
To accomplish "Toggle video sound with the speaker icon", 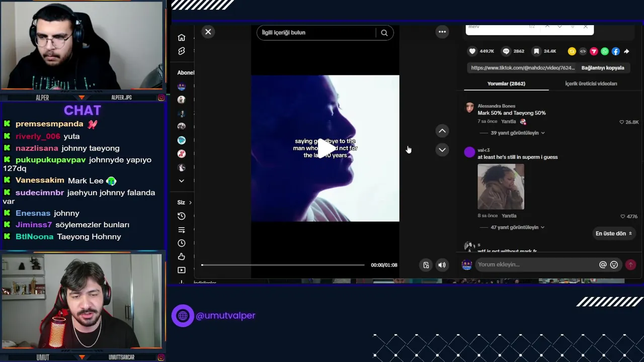I will click(442, 265).
